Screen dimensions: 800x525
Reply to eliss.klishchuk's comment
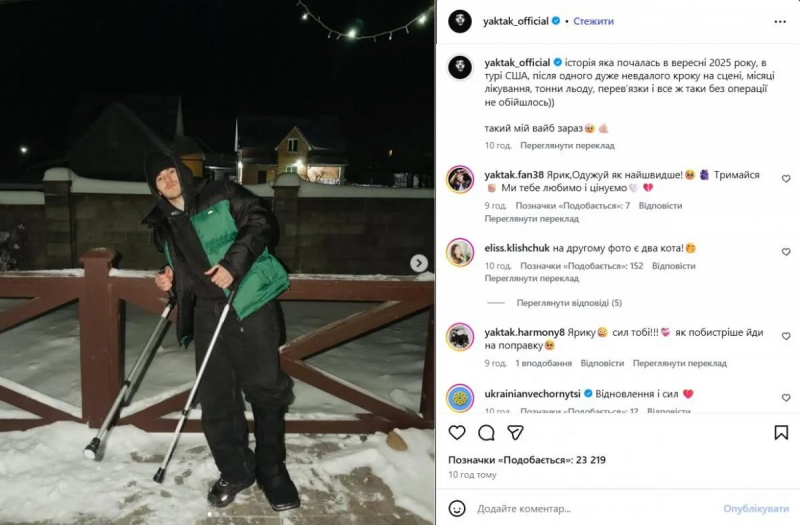pyautogui.click(x=673, y=266)
